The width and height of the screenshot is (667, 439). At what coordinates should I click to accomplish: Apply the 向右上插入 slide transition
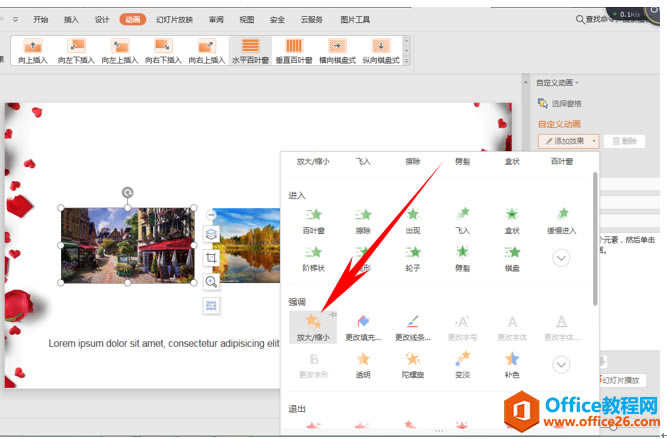207,51
